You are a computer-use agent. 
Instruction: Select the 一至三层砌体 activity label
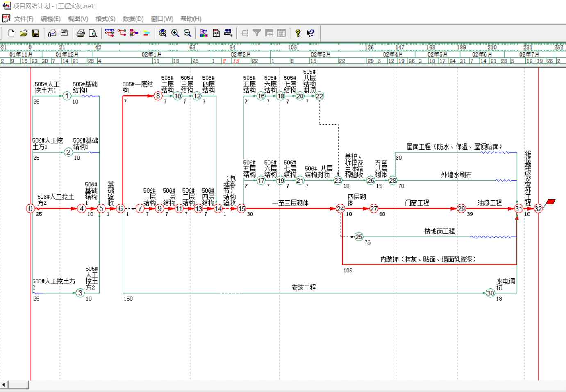pos(291,203)
